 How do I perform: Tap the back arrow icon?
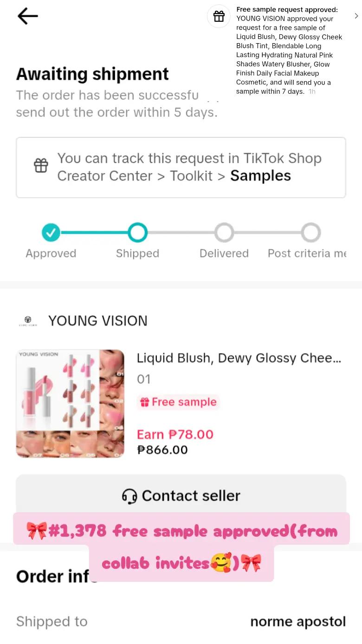pyautogui.click(x=28, y=16)
